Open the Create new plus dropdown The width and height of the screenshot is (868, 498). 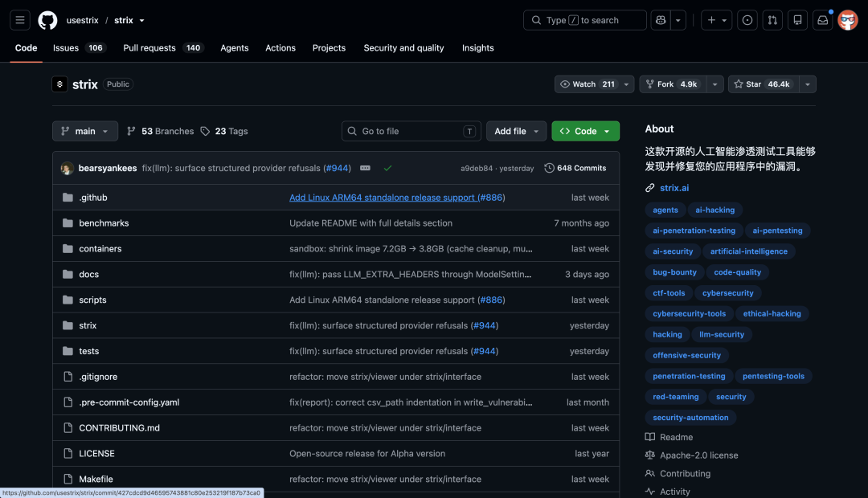[716, 20]
